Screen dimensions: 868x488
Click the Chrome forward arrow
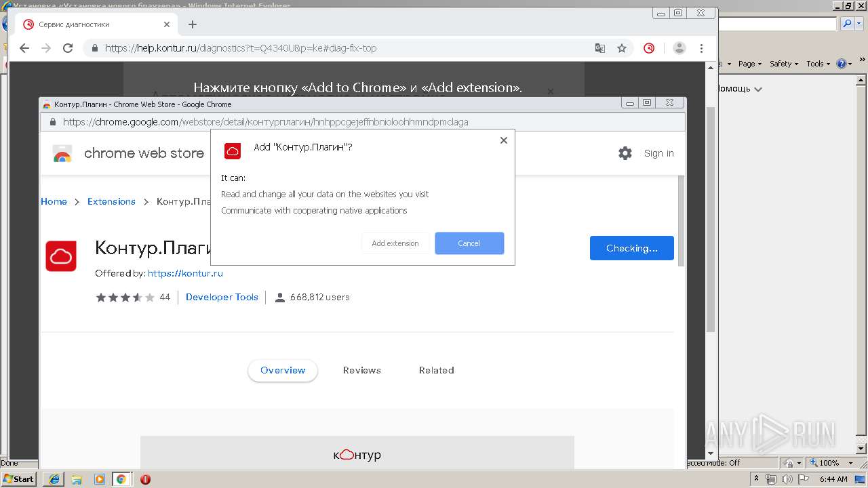tap(46, 48)
